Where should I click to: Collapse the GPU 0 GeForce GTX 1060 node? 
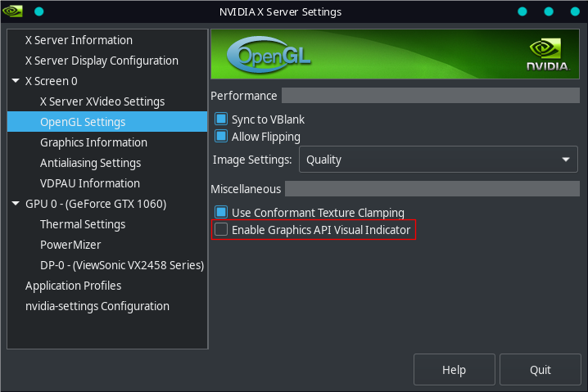point(16,204)
